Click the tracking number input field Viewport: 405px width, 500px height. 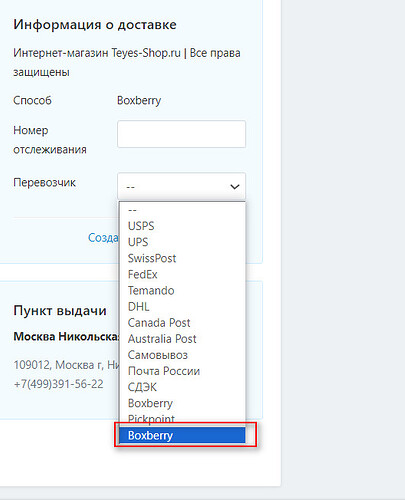point(181,134)
